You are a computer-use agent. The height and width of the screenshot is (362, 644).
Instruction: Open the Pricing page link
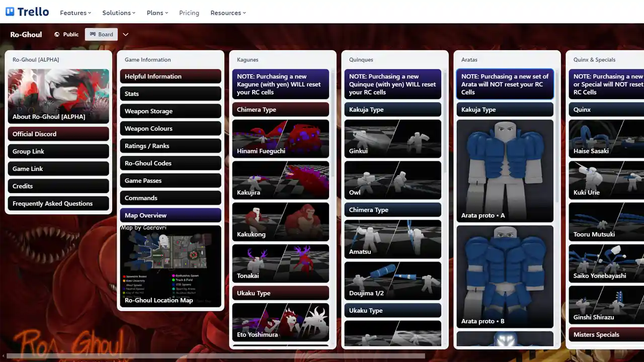click(189, 13)
